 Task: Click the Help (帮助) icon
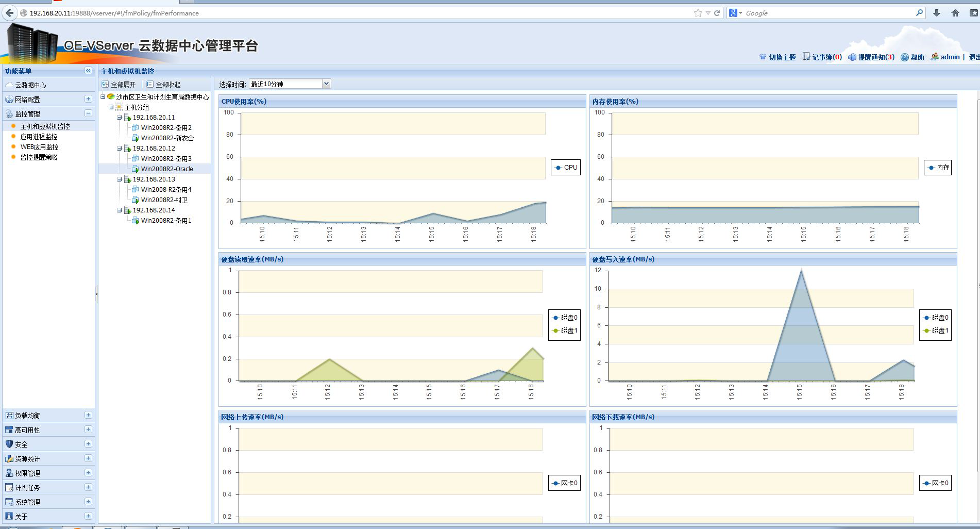pyautogui.click(x=904, y=57)
